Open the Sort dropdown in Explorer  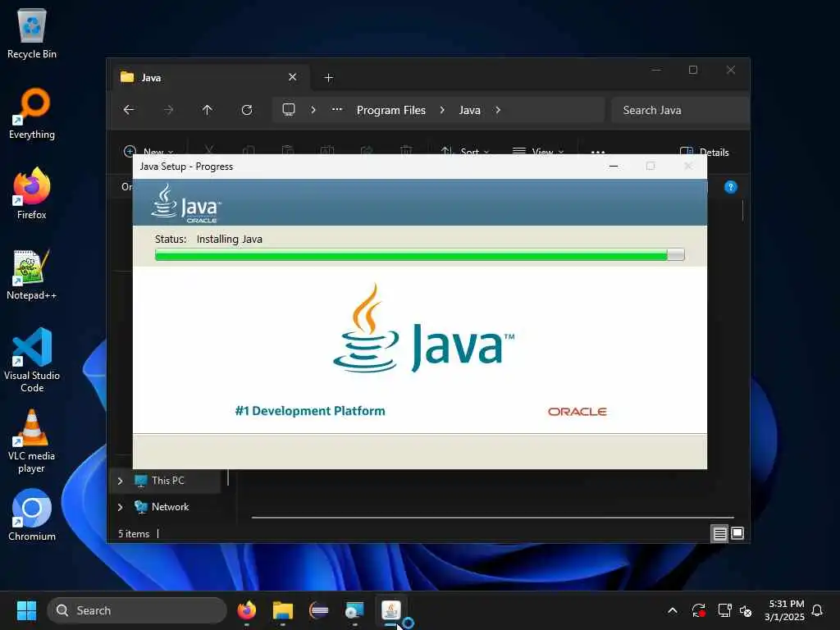click(464, 151)
